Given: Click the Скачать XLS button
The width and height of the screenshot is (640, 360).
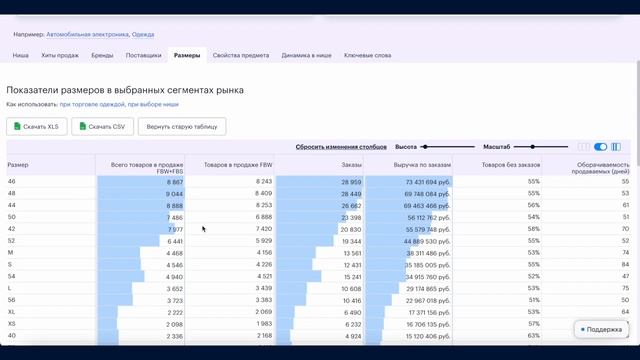Looking at the screenshot, I should (37, 127).
